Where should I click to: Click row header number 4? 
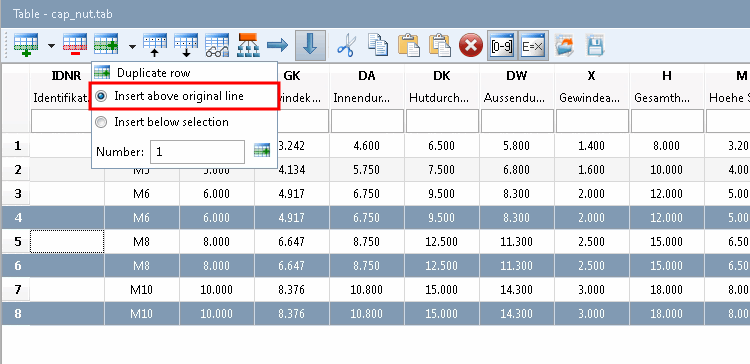[x=18, y=218]
